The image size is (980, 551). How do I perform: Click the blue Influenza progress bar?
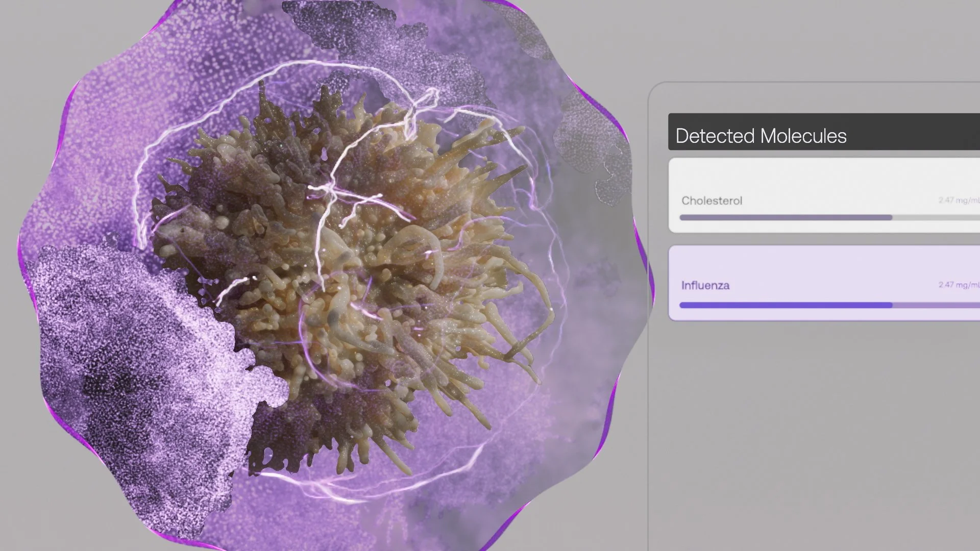click(785, 305)
